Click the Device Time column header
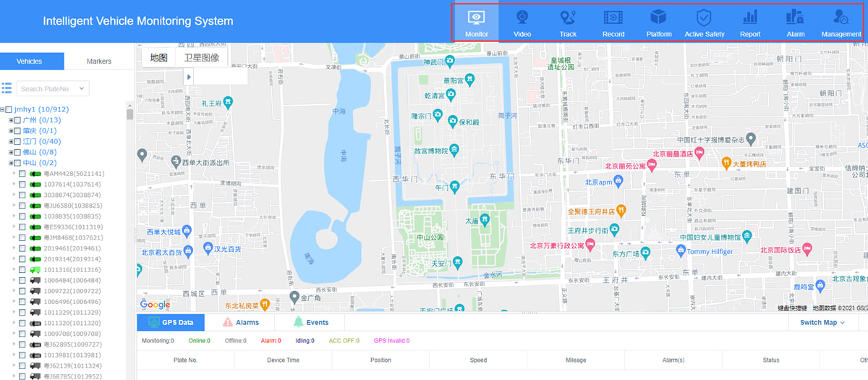The width and height of the screenshot is (868, 380). 283,360
